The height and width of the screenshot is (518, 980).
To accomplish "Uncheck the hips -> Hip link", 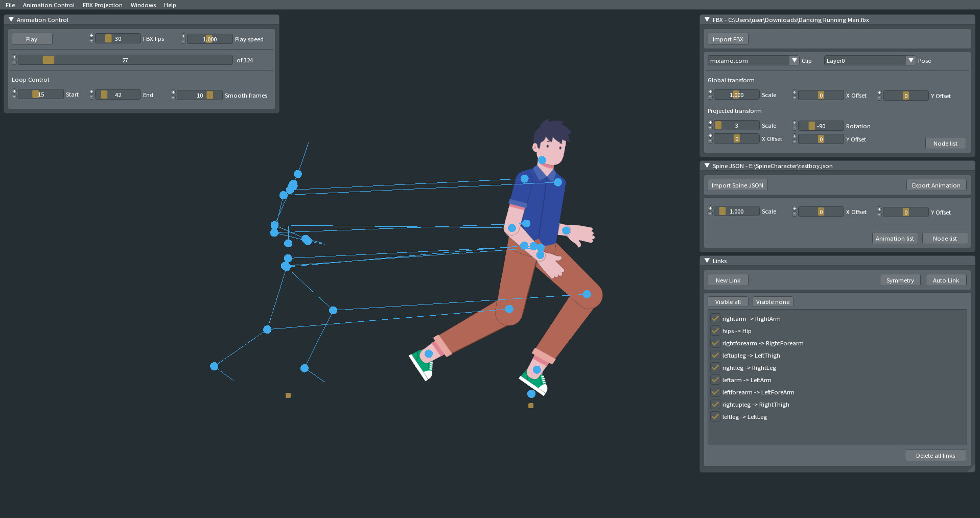I will tap(715, 331).
